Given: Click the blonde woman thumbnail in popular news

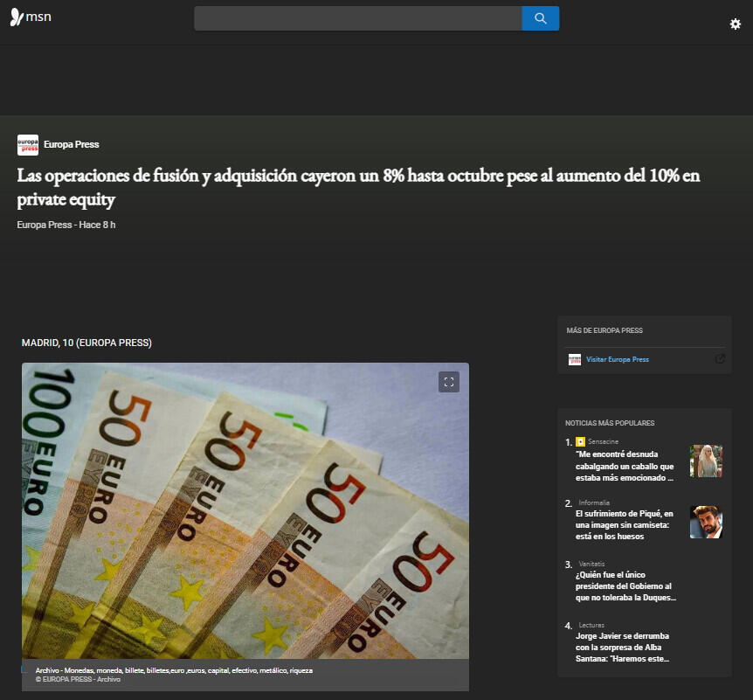Looking at the screenshot, I should [706, 461].
